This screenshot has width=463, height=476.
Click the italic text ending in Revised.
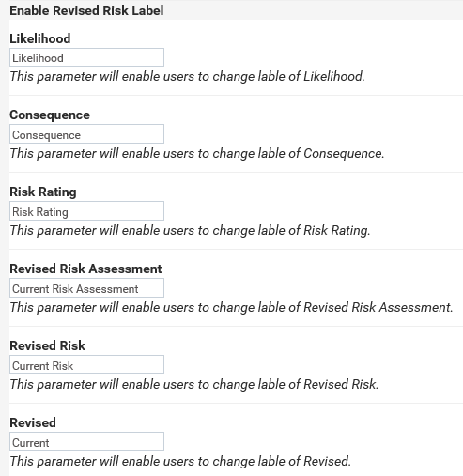(x=180, y=461)
